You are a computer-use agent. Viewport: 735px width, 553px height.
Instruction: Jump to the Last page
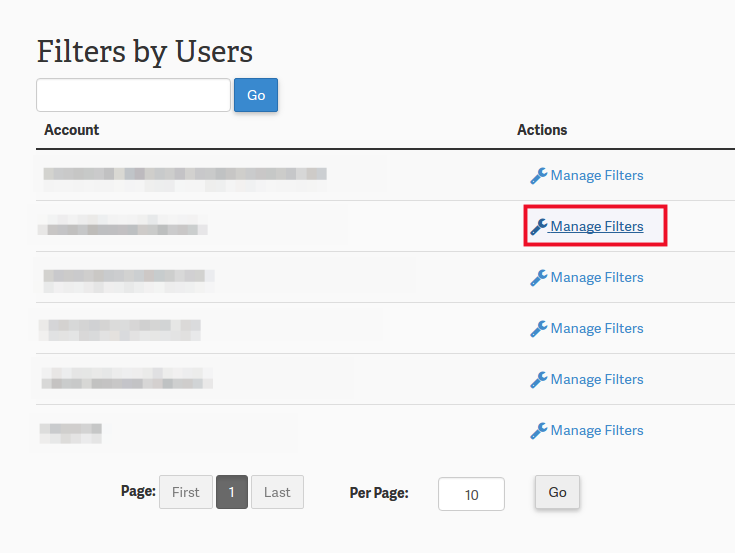pyautogui.click(x=277, y=492)
